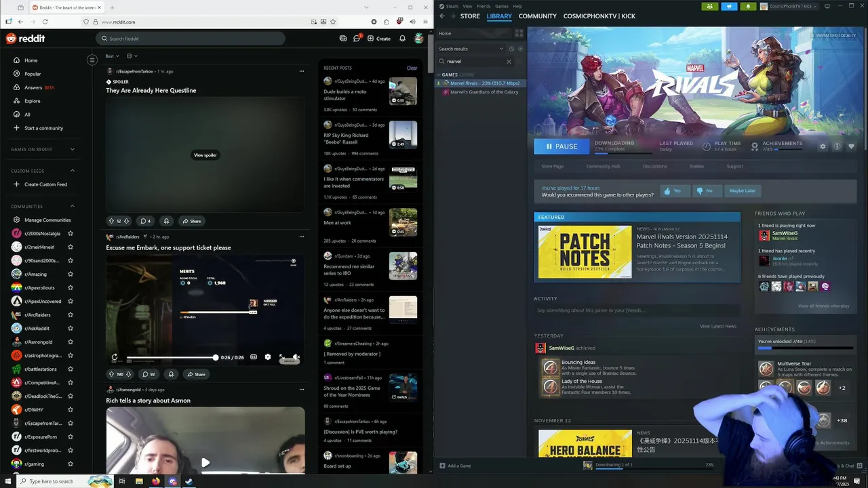Screen dimensions: 868x488
Task: Seek the ArcRaiders video progress slider
Action: tap(172, 357)
